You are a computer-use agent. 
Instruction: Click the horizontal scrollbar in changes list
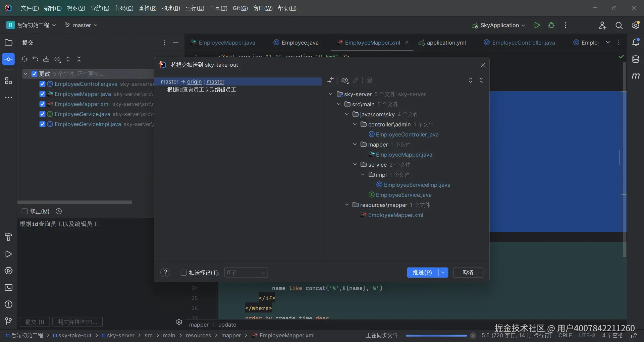pos(74,202)
